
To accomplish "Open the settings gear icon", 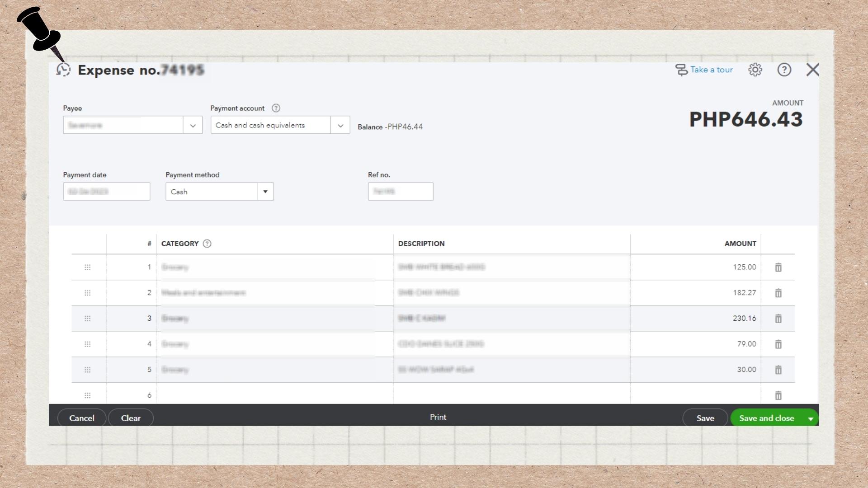I will [x=755, y=70].
